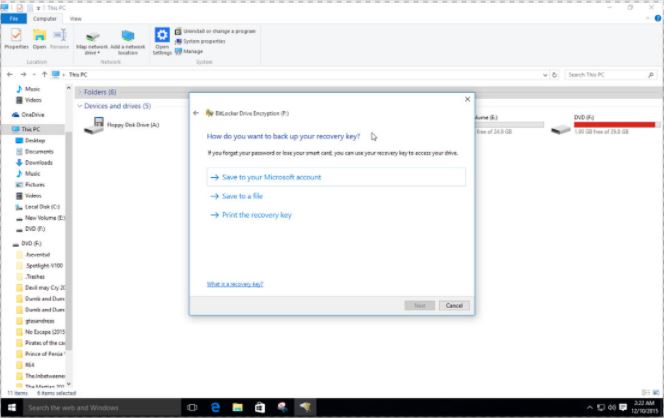Open the Properties ribbon button
Screen dimensions: 664x418
(16, 39)
